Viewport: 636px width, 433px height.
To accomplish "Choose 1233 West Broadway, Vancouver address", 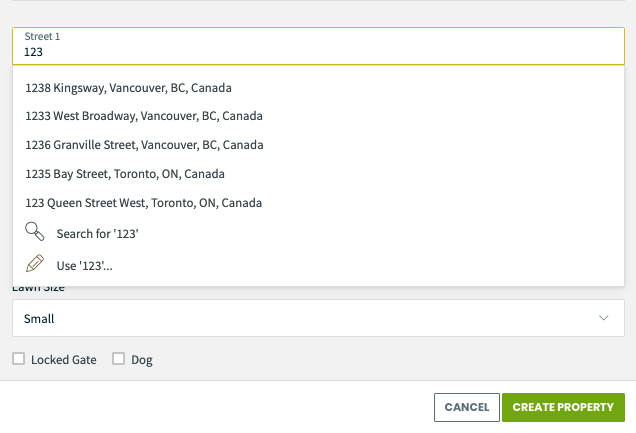I will click(x=318, y=116).
